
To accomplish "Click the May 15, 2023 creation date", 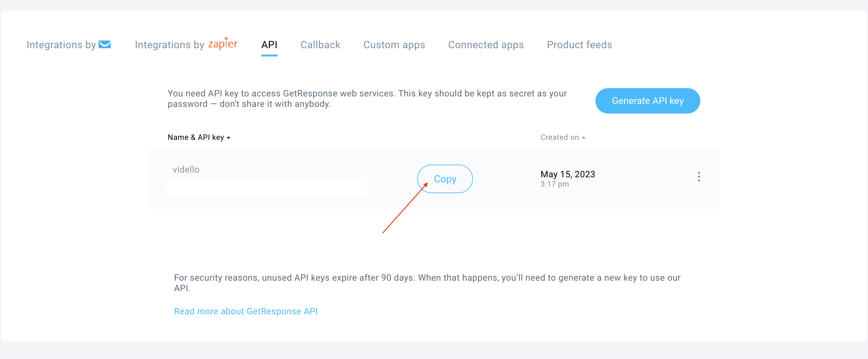I will (x=567, y=174).
